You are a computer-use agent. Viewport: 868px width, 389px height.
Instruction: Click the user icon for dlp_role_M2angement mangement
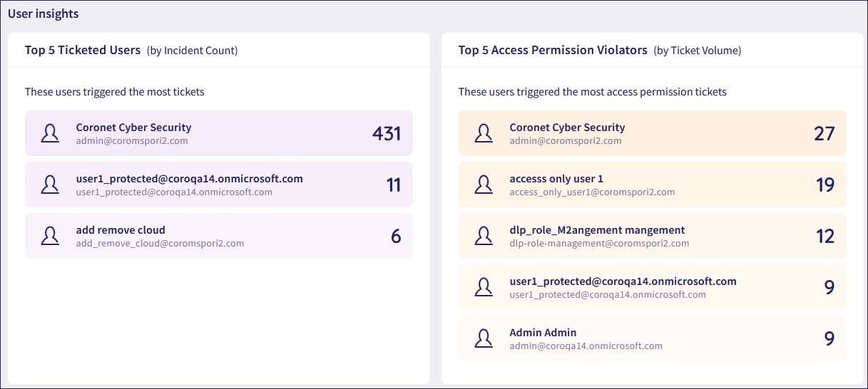[x=484, y=236]
